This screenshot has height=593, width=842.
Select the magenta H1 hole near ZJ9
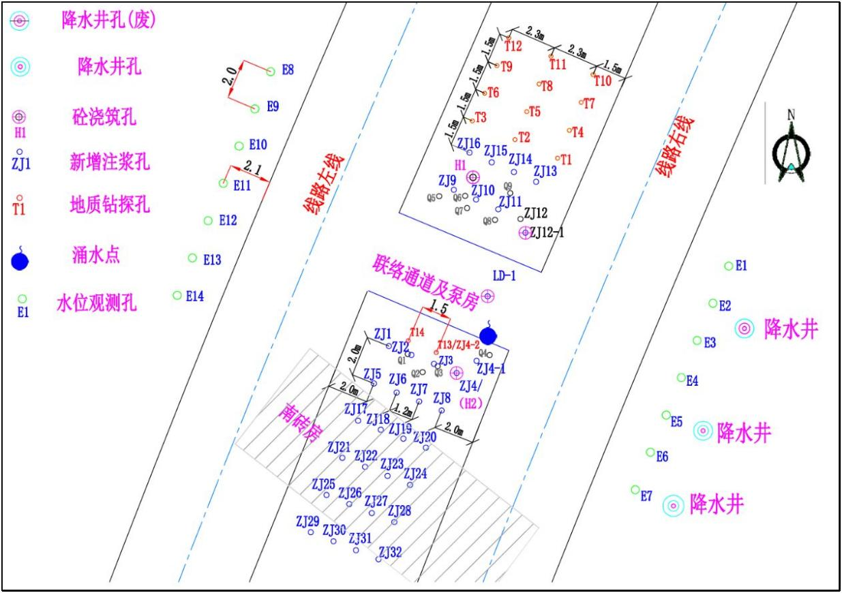click(473, 177)
